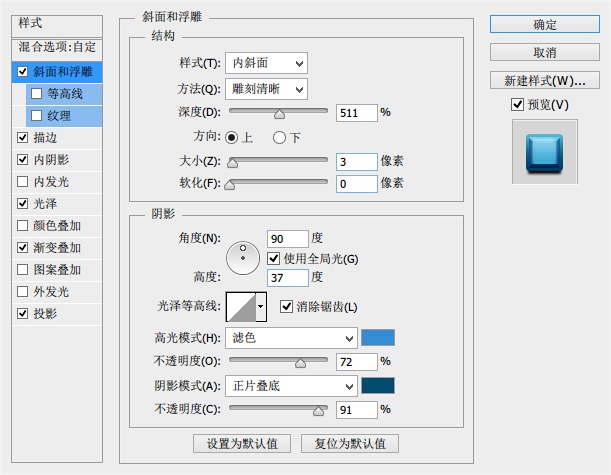The image size is (611, 475).
Task: Click the shadow mode dark teal color swatch
Action: click(x=378, y=386)
